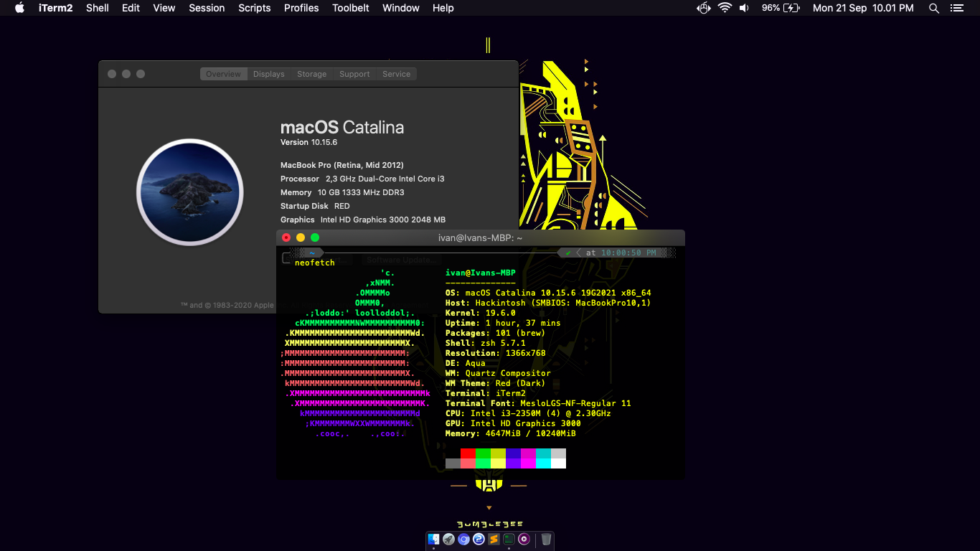Open the Help menu

tap(443, 8)
